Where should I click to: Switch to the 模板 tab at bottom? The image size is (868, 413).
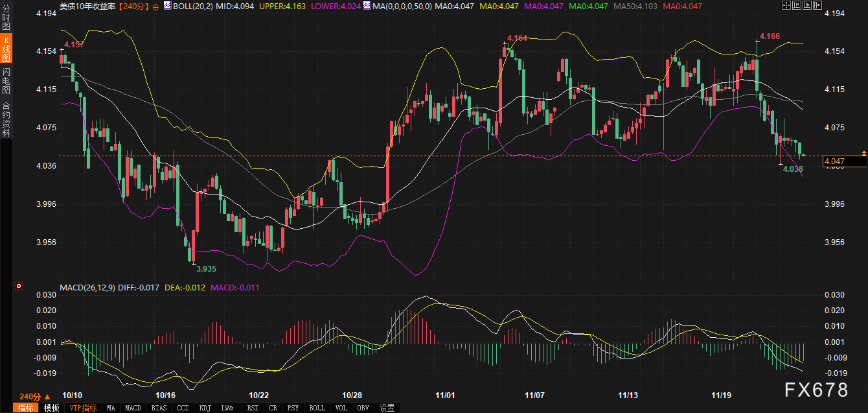[x=52, y=408]
